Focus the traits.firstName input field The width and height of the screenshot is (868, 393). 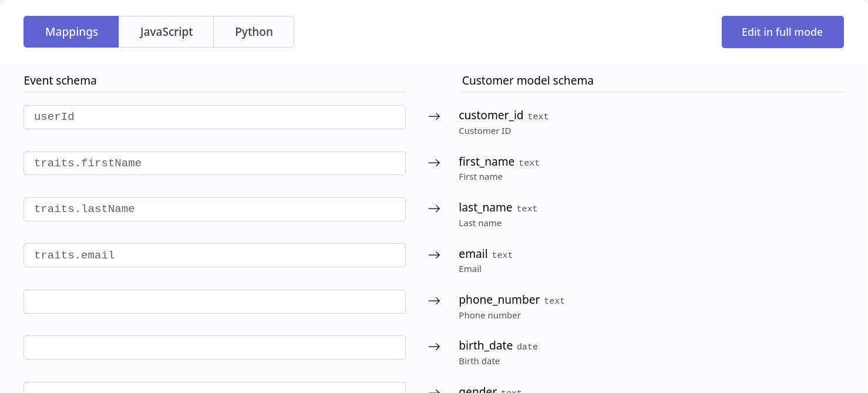tap(214, 163)
